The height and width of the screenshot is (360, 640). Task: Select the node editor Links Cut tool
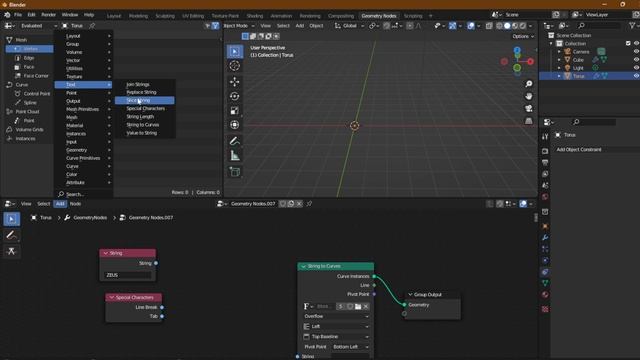(x=11, y=251)
